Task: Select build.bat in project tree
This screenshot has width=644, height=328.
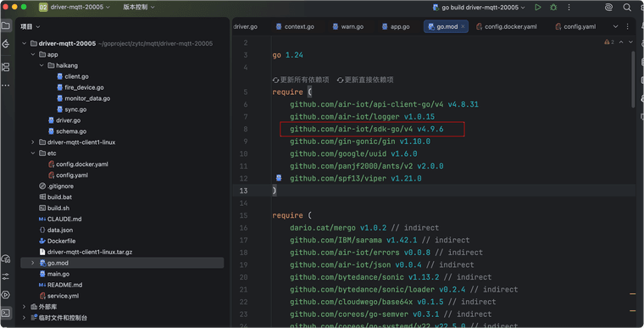Action: (55, 197)
